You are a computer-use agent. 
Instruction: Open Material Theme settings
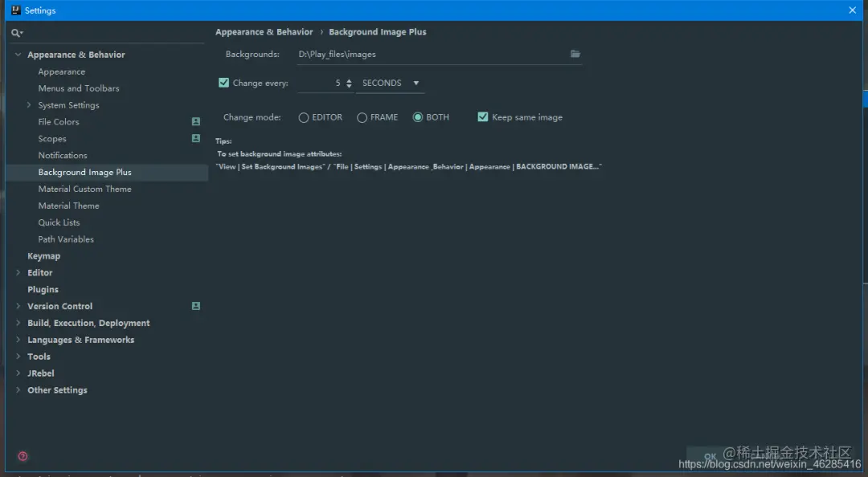(68, 206)
